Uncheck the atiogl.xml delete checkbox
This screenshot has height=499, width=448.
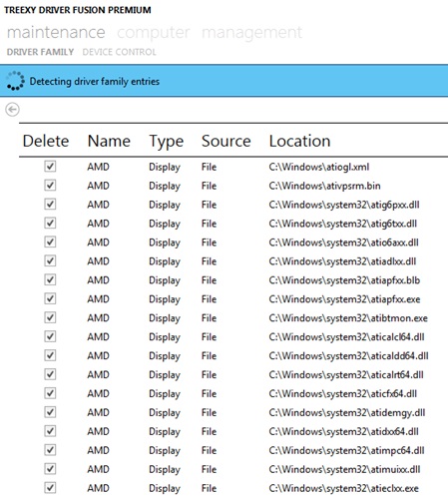click(50, 167)
